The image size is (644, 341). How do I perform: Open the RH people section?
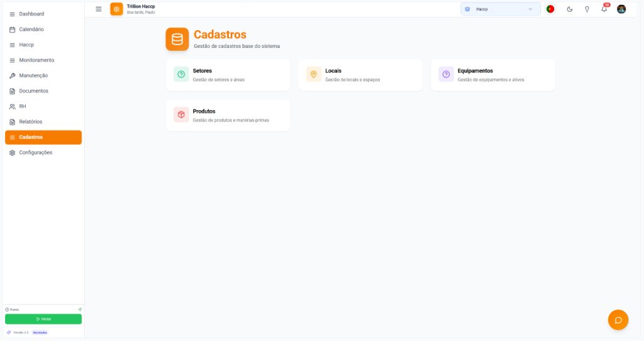(43, 106)
